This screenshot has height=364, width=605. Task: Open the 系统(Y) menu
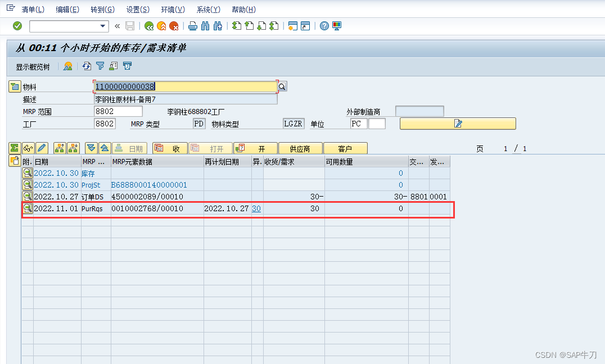coord(209,10)
